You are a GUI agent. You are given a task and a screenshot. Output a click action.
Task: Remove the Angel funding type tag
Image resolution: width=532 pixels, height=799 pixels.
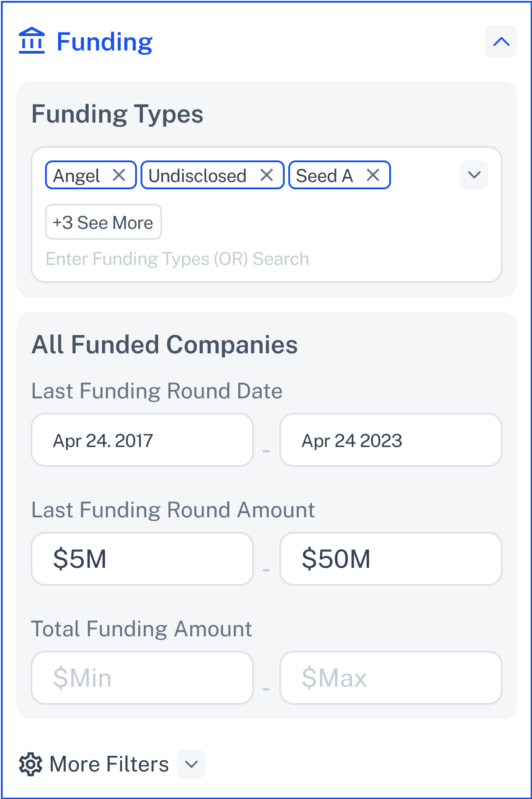[119, 175]
